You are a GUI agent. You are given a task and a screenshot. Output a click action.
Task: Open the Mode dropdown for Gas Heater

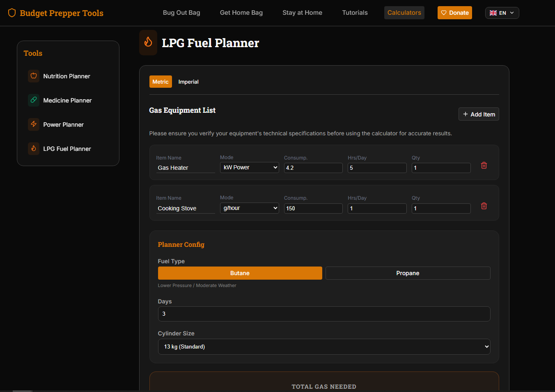click(x=250, y=167)
